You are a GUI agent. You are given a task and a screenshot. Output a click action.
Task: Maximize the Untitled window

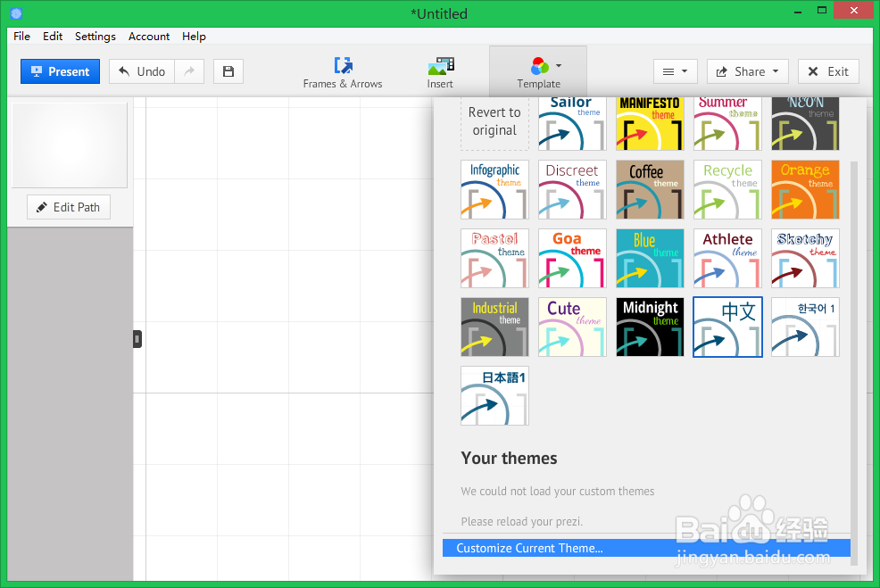822,10
